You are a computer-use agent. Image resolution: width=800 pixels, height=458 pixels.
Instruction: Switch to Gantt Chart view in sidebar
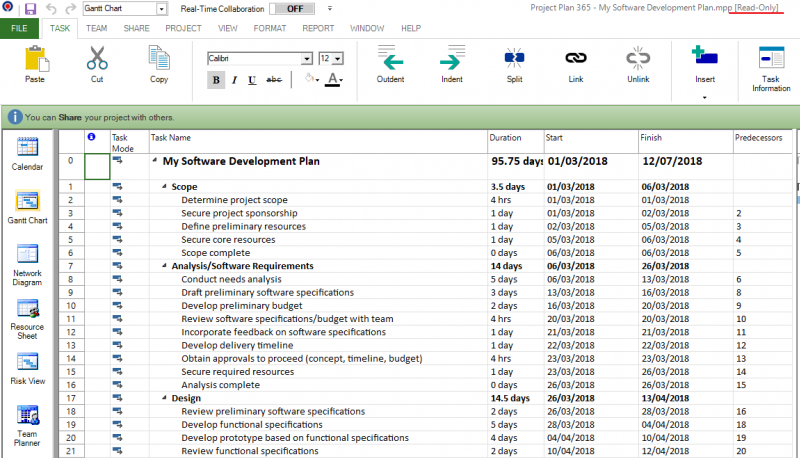27,208
